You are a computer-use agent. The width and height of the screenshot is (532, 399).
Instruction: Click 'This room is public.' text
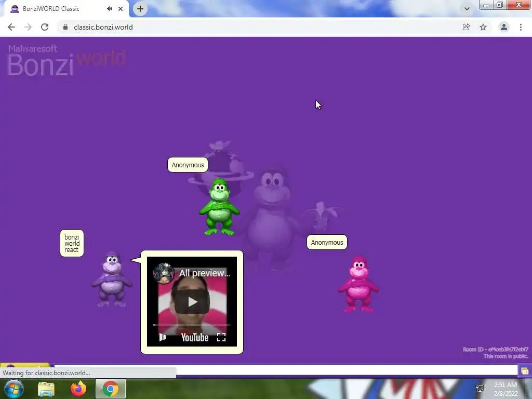(506, 356)
